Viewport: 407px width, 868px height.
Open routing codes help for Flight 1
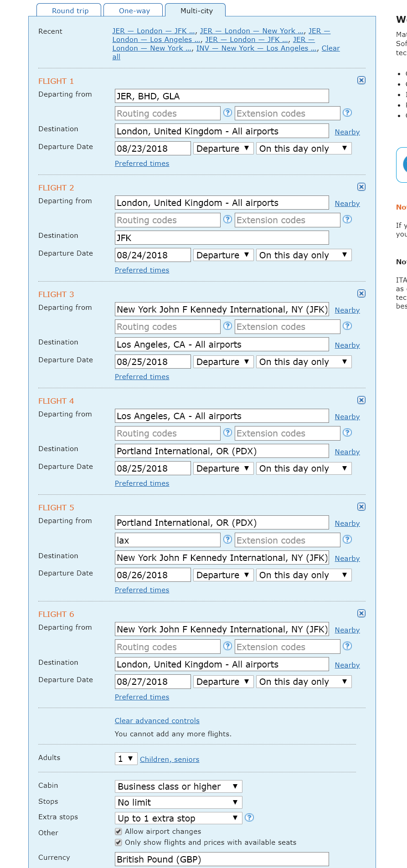tap(227, 113)
